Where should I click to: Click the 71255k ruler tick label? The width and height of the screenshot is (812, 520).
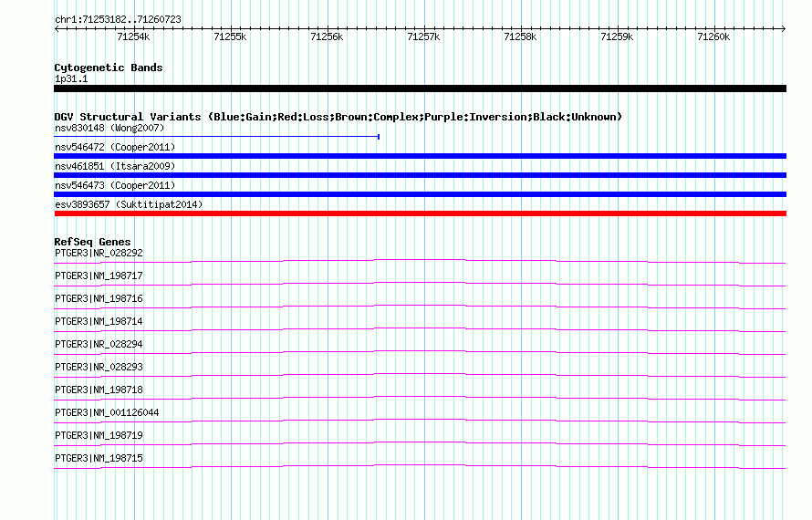point(230,36)
